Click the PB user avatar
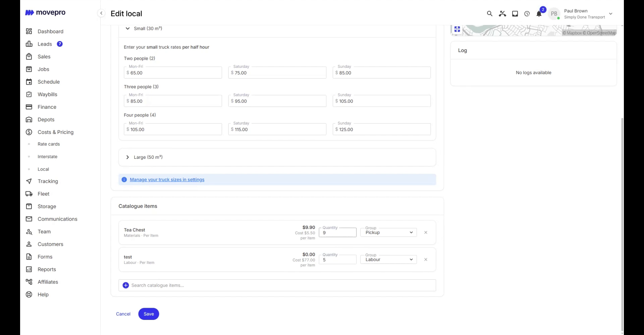 554,14
